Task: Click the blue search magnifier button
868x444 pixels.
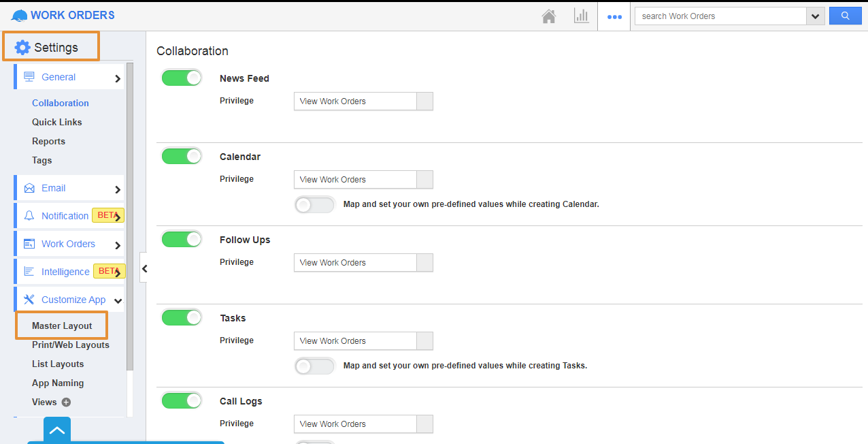Action: point(845,16)
